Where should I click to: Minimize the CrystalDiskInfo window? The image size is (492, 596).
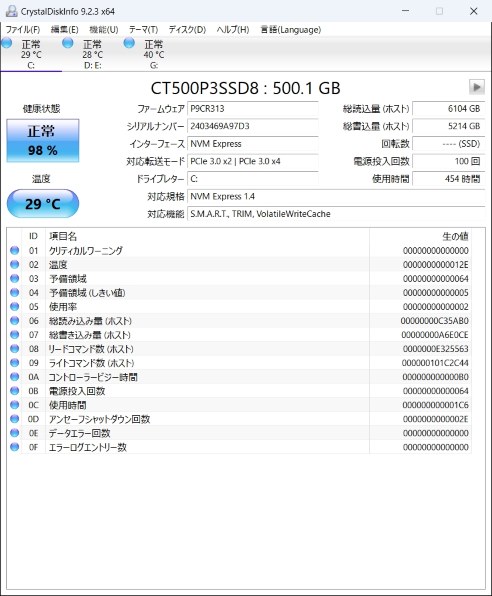[x=406, y=11]
